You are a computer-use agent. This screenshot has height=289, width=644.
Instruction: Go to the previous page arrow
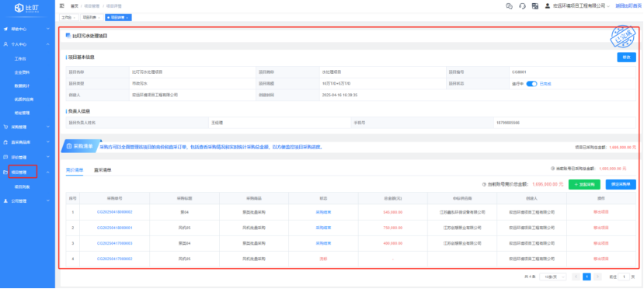coord(576,277)
